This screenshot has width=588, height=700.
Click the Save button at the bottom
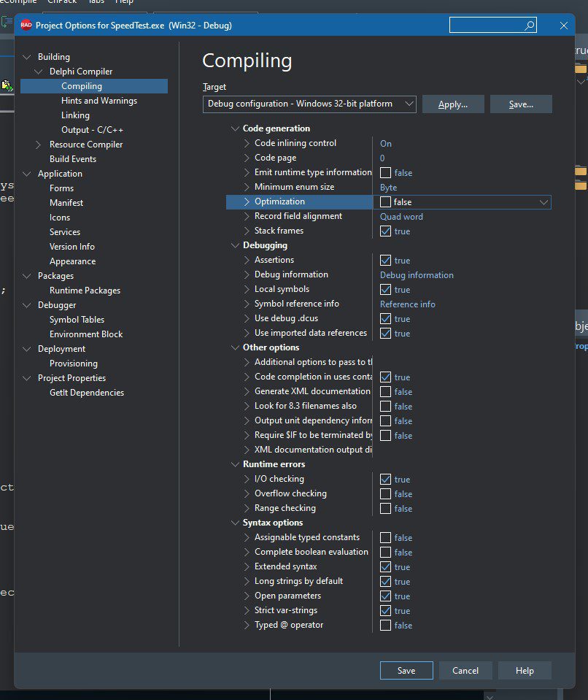(x=406, y=671)
